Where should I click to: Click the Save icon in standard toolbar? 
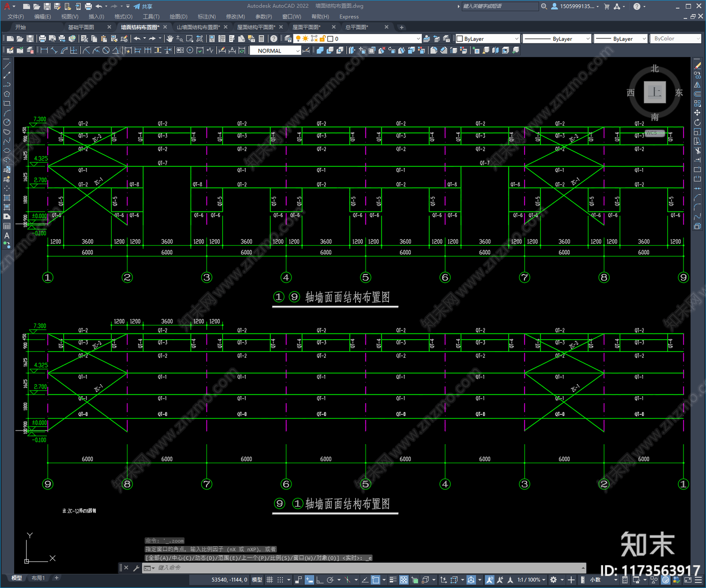tap(30, 39)
